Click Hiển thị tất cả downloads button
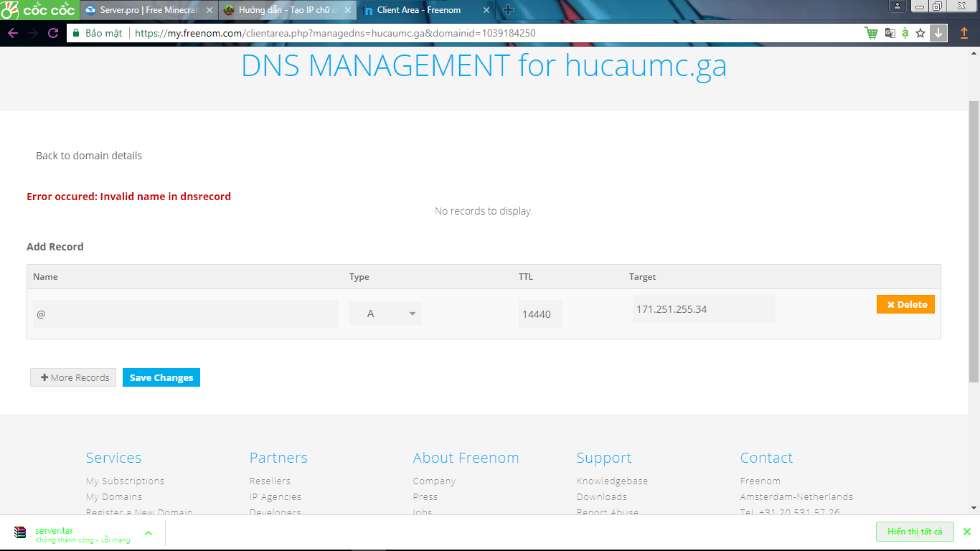980x551 pixels. 915,532
